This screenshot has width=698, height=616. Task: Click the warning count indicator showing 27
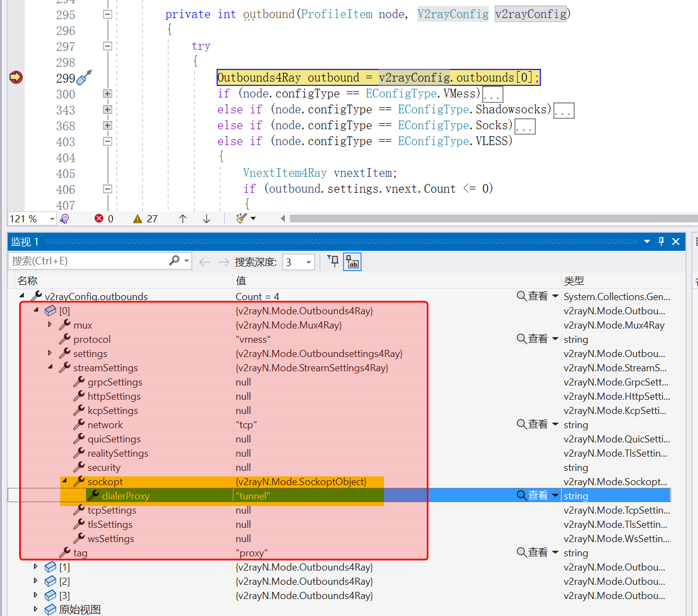[145, 218]
